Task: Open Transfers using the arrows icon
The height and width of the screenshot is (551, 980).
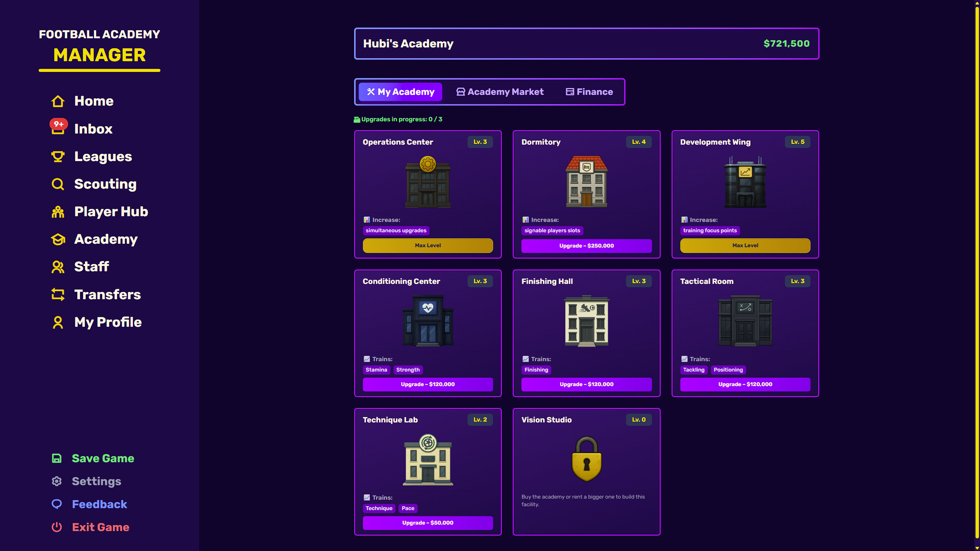Action: pos(57,295)
